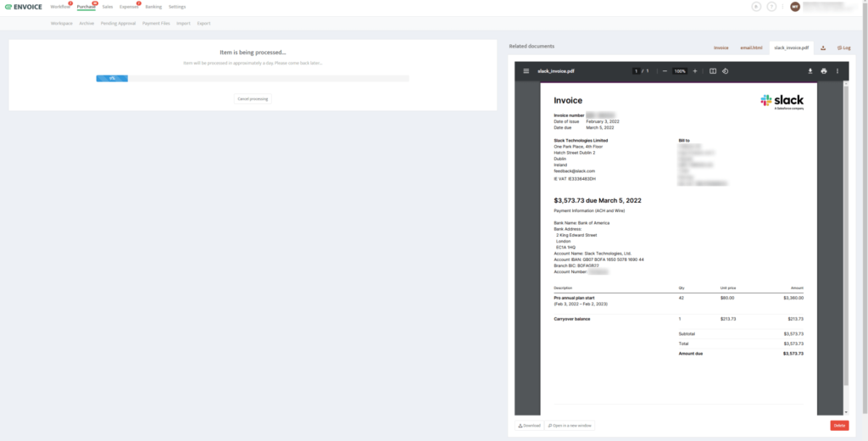
Task: Switch to the email.html tab
Action: click(751, 47)
